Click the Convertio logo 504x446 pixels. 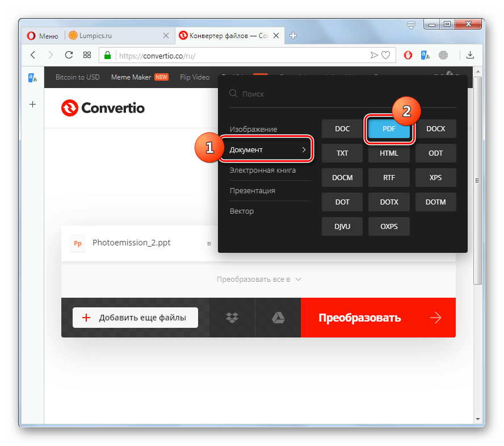pyautogui.click(x=102, y=108)
